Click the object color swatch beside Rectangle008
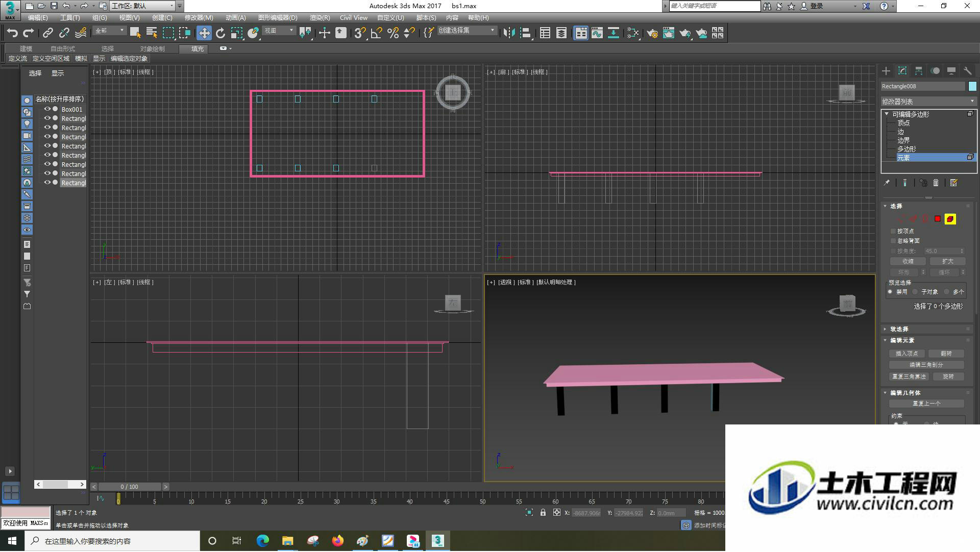Viewport: 980px width, 552px height. pos(972,86)
